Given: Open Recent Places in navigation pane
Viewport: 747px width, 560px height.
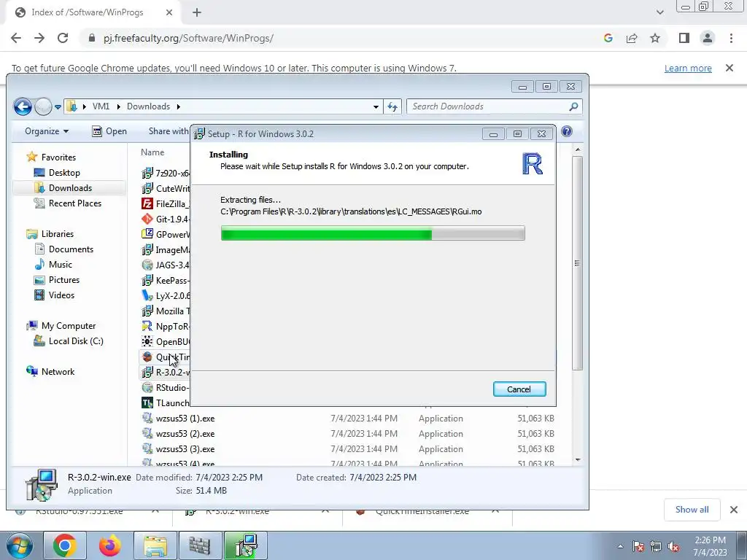Looking at the screenshot, I should 75,203.
